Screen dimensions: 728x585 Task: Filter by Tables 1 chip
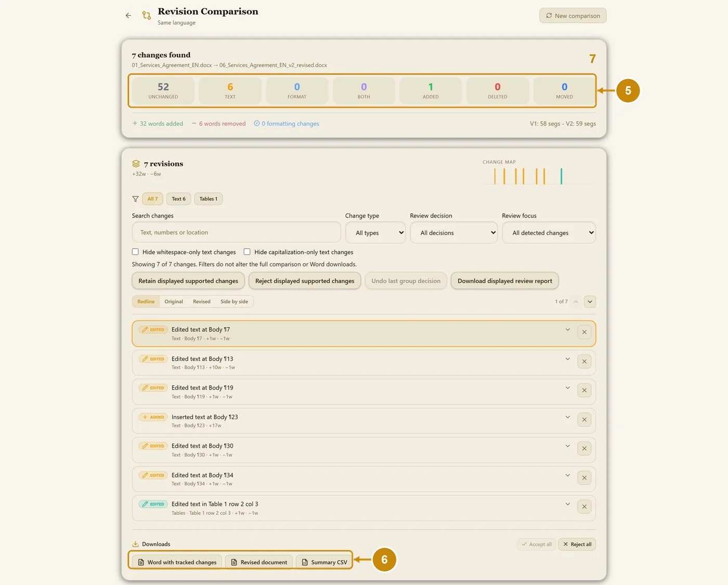(x=209, y=199)
